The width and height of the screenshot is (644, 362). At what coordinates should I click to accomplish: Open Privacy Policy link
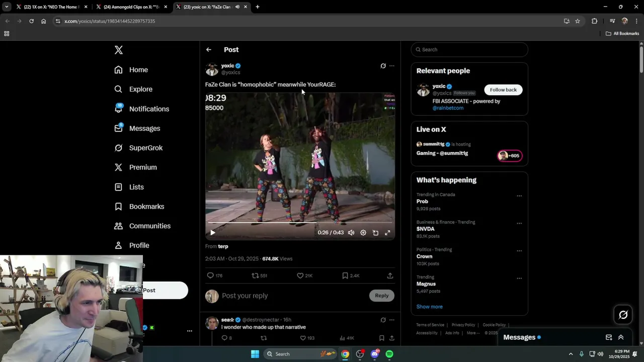tap(463, 325)
